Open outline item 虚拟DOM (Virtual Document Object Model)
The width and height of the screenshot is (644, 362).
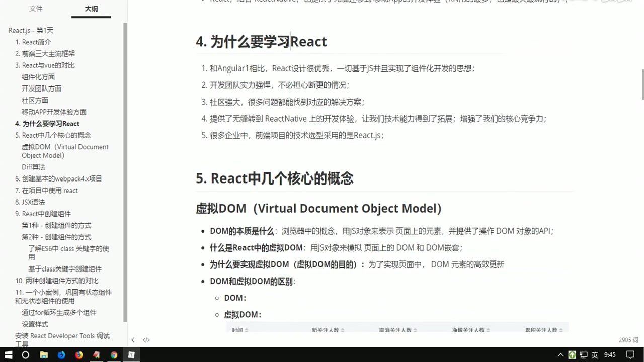[65, 151]
